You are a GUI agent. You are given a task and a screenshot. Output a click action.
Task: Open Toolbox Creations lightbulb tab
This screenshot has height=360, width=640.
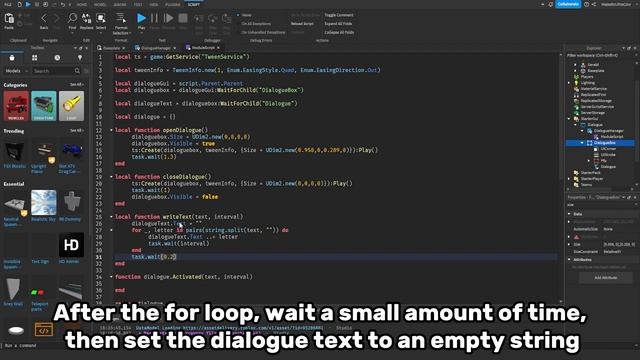click(x=80, y=58)
